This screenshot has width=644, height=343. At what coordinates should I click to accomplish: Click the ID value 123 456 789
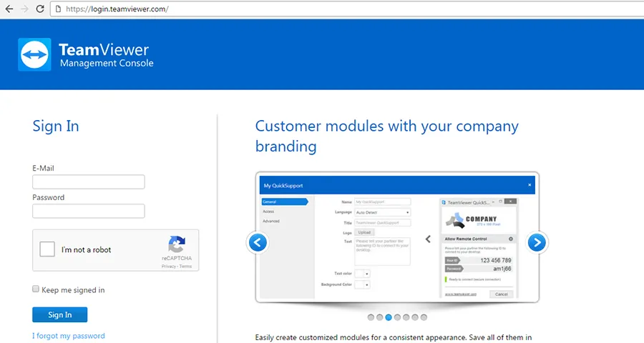coord(496,260)
